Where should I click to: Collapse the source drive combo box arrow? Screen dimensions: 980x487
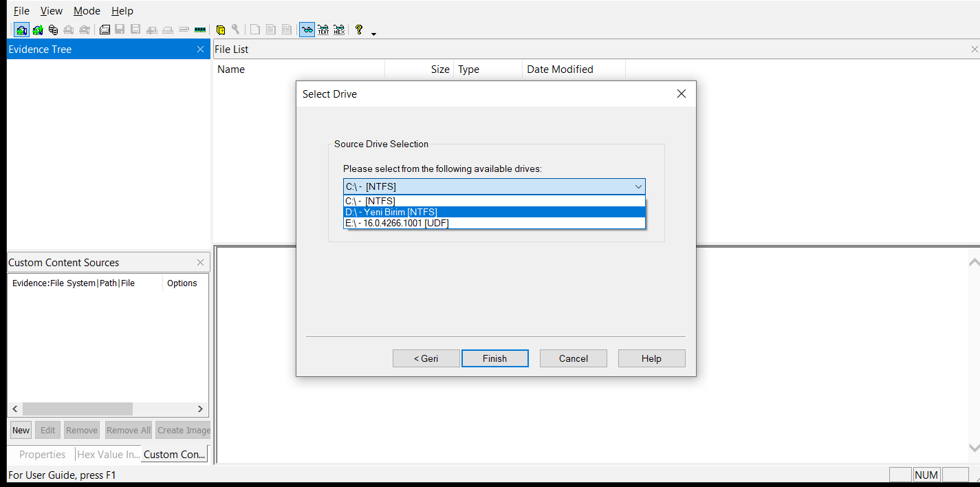coord(638,186)
